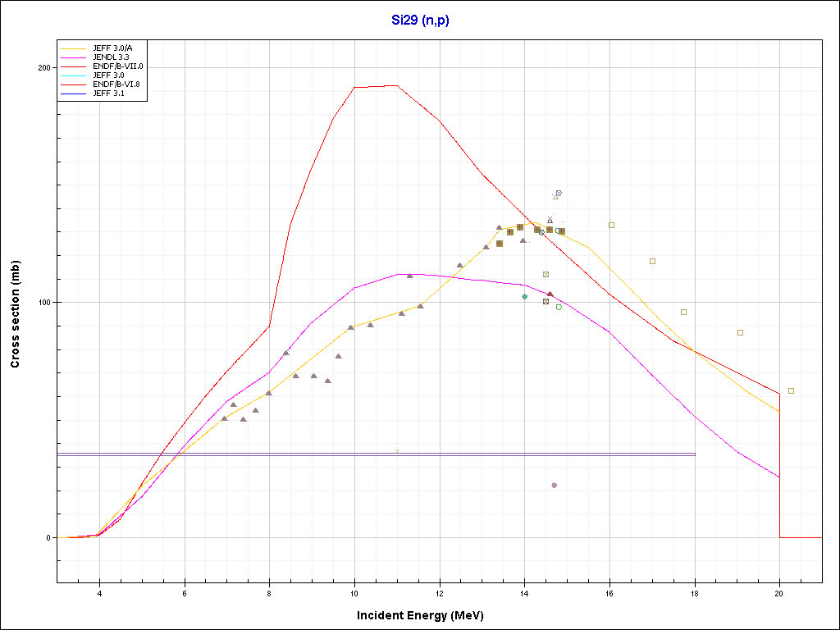The height and width of the screenshot is (630, 840).
Task: Click the ENDF/B-VII.0 legend entry
Action: tap(117, 66)
